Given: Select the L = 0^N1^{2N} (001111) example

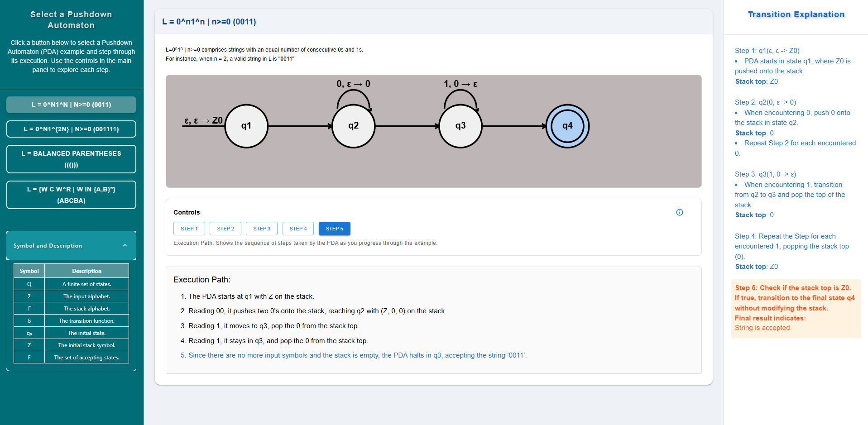Looking at the screenshot, I should click(x=71, y=129).
